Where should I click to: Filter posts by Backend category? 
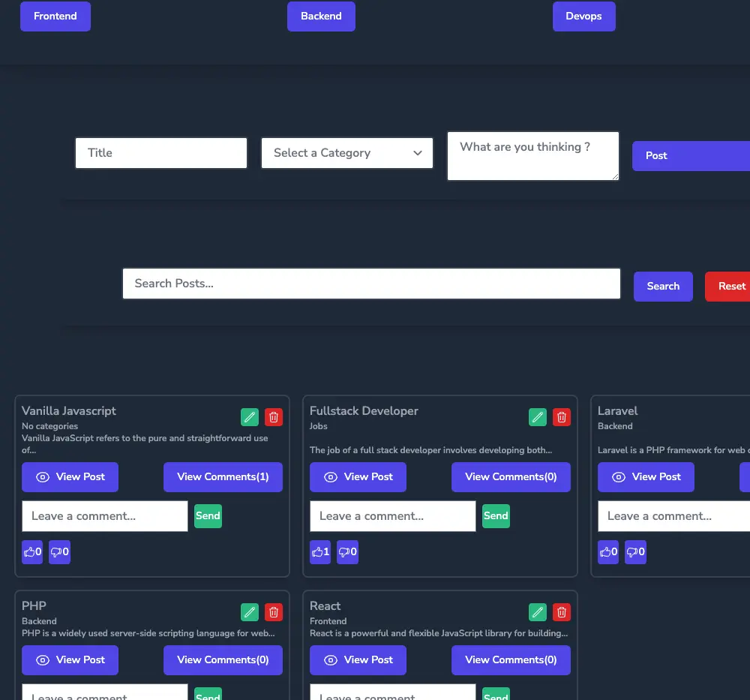(321, 17)
